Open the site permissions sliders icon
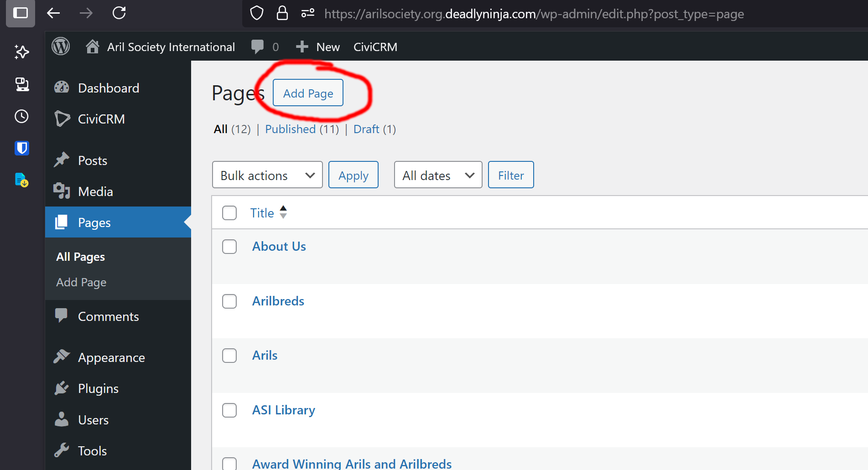Screen dimensions: 868x470 [x=307, y=13]
